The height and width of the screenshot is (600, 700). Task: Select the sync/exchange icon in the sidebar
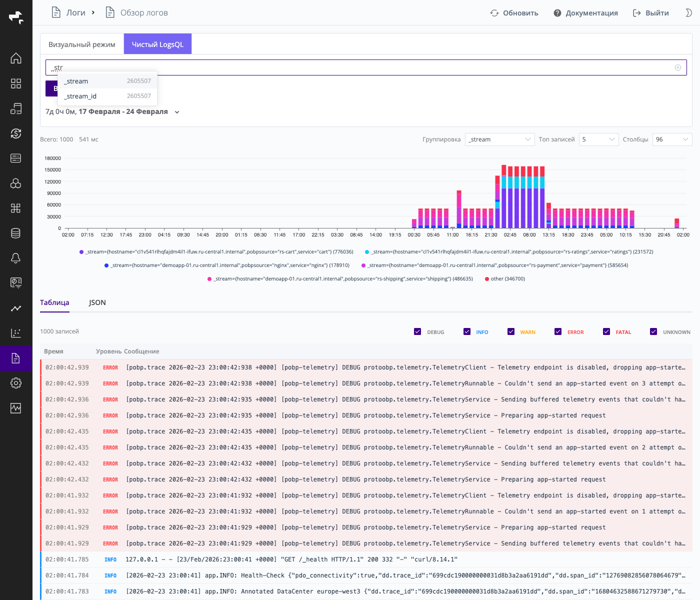point(16,133)
